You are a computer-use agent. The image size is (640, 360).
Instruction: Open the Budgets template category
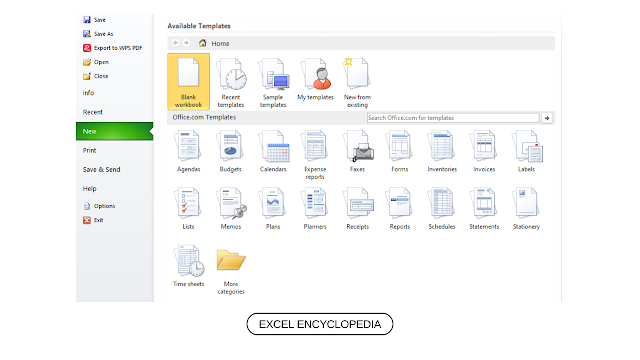tap(231, 151)
